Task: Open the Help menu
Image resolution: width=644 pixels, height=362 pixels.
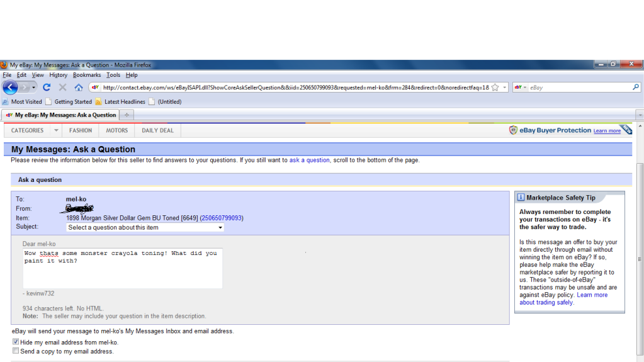Action: (132, 75)
